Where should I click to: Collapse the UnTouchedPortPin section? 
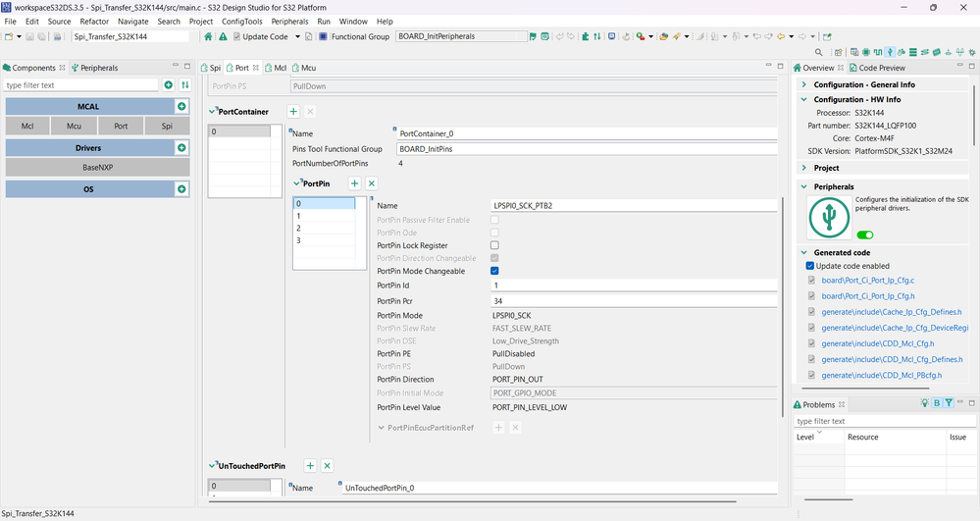pos(212,466)
